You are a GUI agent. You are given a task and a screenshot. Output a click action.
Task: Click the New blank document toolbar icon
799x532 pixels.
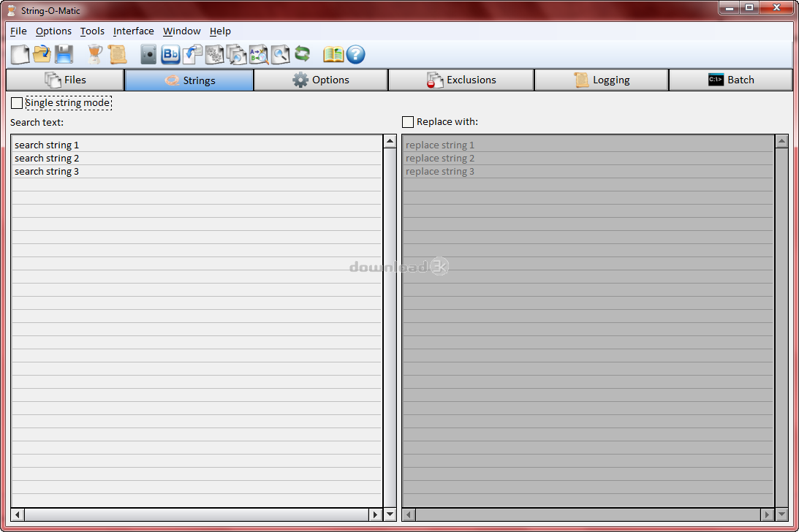click(20, 54)
